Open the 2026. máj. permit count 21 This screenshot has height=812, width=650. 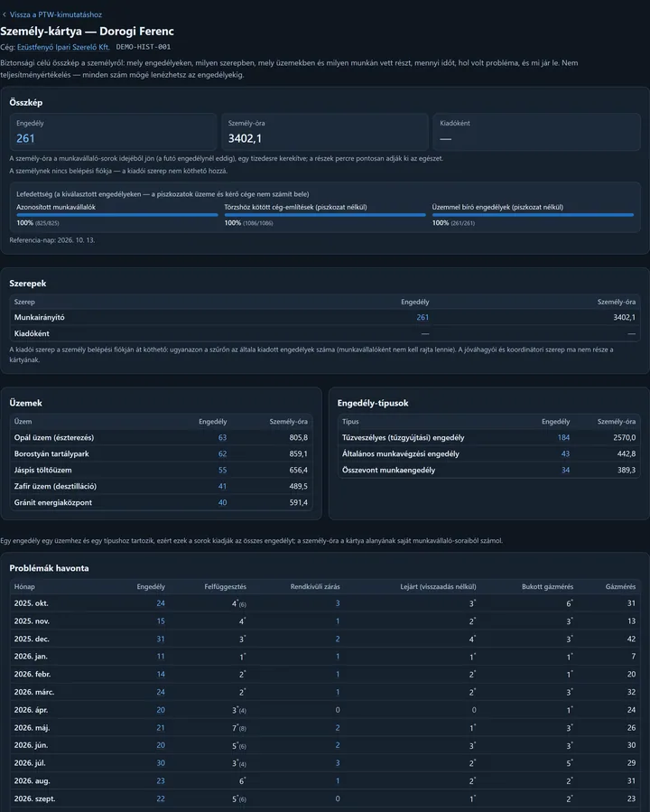(161, 728)
